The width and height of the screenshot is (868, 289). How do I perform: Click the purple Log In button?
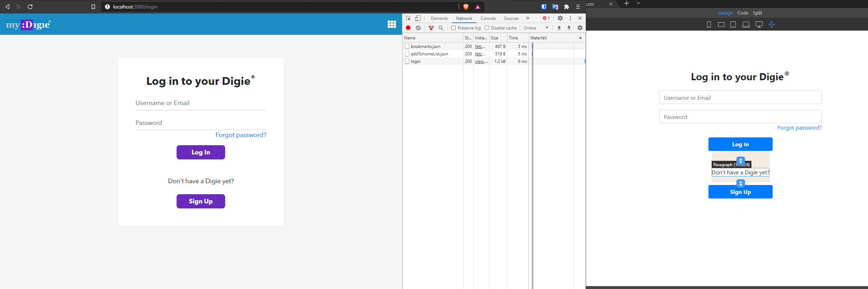201,152
